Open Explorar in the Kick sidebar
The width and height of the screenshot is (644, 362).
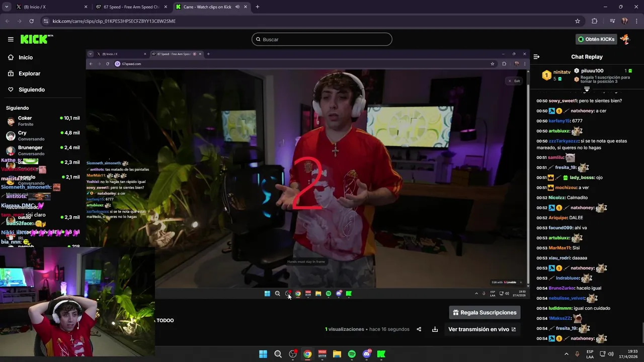pyautogui.click(x=29, y=73)
